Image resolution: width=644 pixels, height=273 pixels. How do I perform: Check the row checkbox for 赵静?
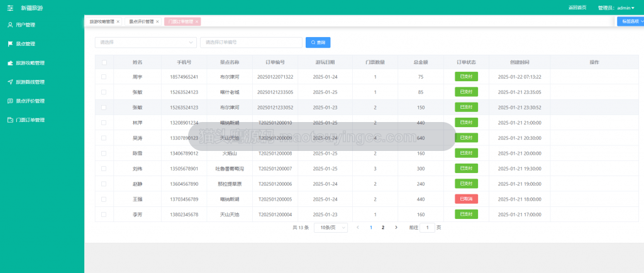pos(104,184)
